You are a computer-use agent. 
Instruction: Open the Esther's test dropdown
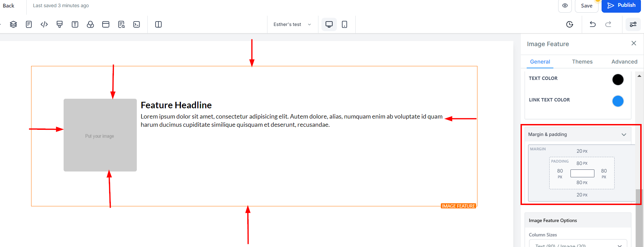292,24
